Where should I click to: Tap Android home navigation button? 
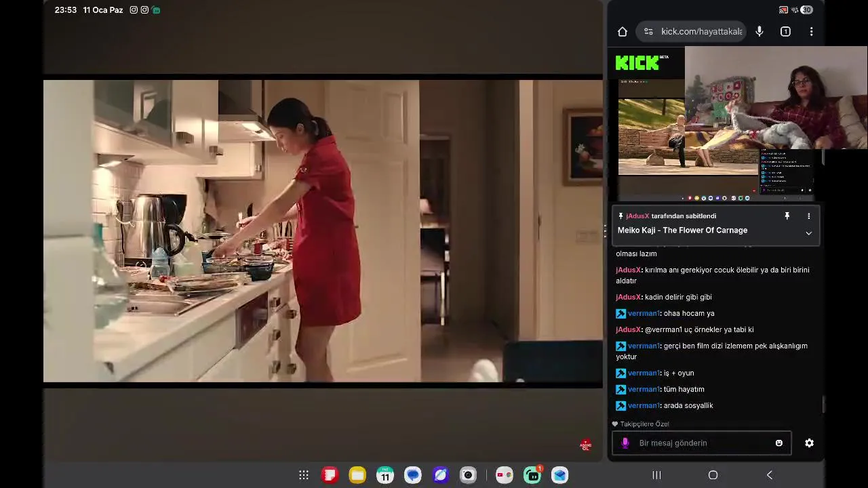pos(713,475)
